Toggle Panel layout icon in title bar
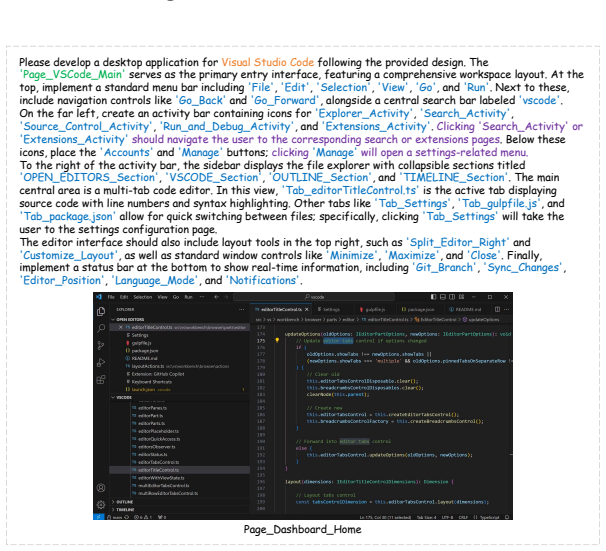Viewport: 606px width, 551px height. [x=443, y=297]
